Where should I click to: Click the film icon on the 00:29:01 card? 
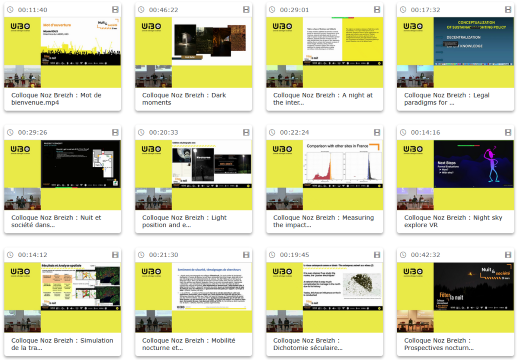point(377,10)
